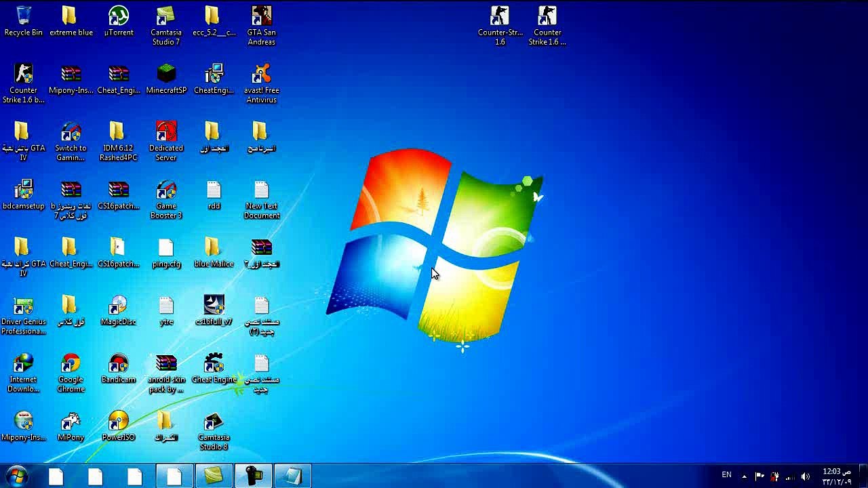Select the Internet Downlo... shortcut

(24, 373)
